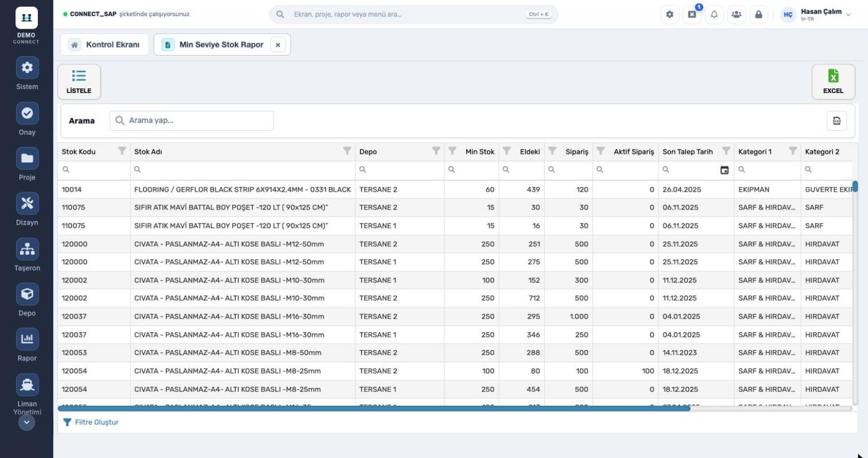Select the Min Seviye Stok Rapor tab
The width and height of the screenshot is (868, 458).
tap(221, 45)
